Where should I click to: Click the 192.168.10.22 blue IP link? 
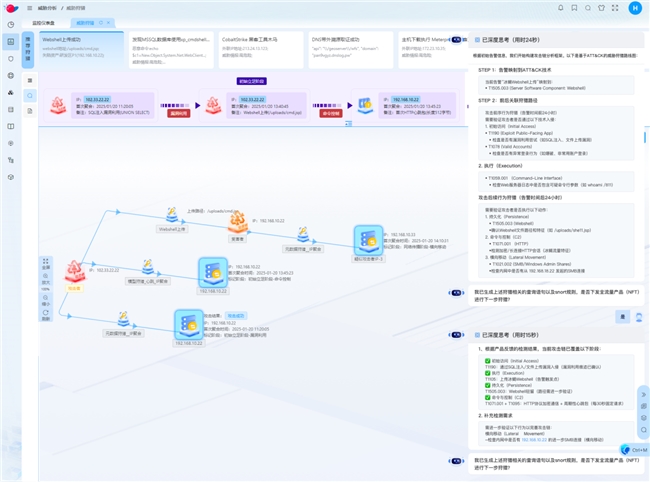pyautogui.click(x=534, y=440)
